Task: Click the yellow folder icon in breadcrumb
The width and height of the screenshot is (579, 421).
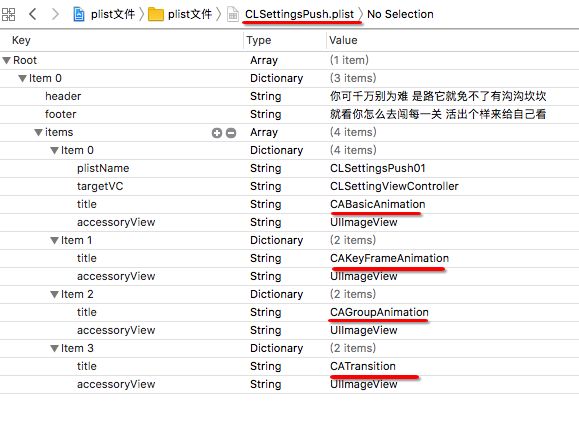Action: point(155,14)
